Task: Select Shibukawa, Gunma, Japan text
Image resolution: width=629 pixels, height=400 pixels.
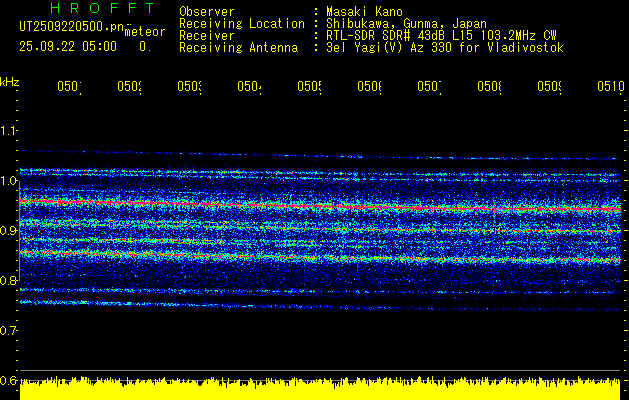Action: click(406, 24)
